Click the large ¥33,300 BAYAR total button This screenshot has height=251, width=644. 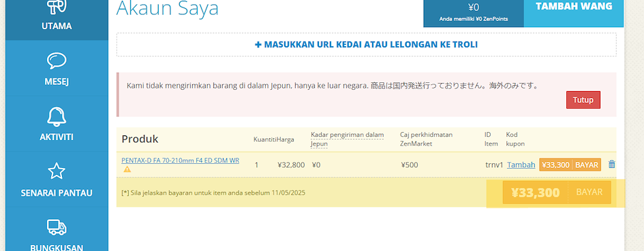557,193
